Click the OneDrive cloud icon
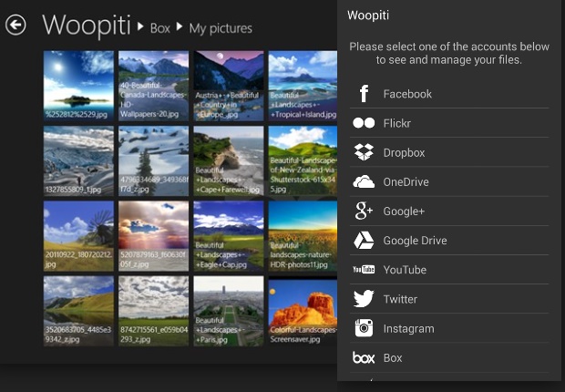The image size is (565, 392). click(x=364, y=181)
